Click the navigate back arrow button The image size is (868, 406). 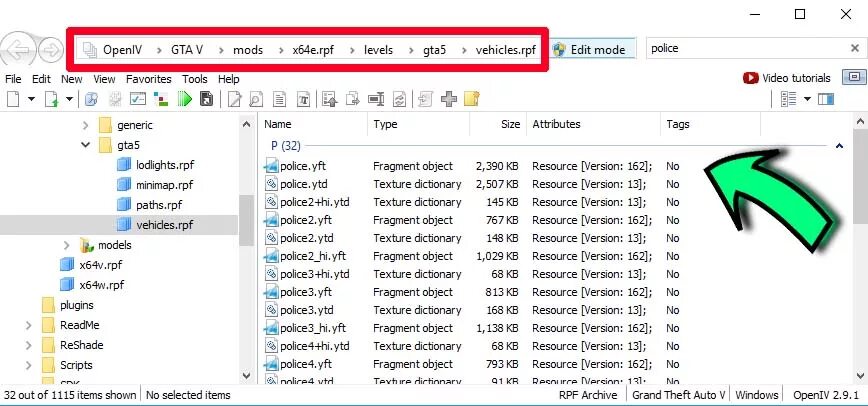coord(18,50)
